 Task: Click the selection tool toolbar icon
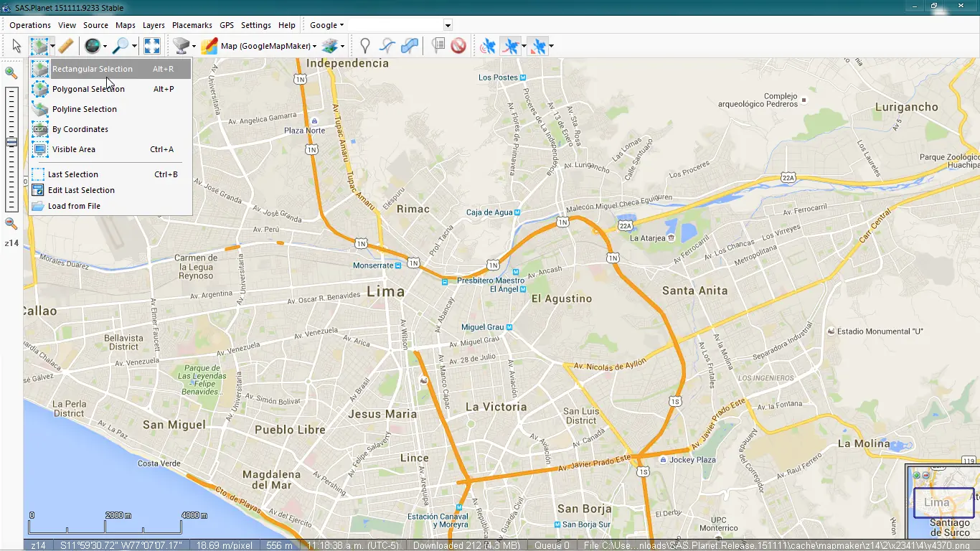pos(39,46)
